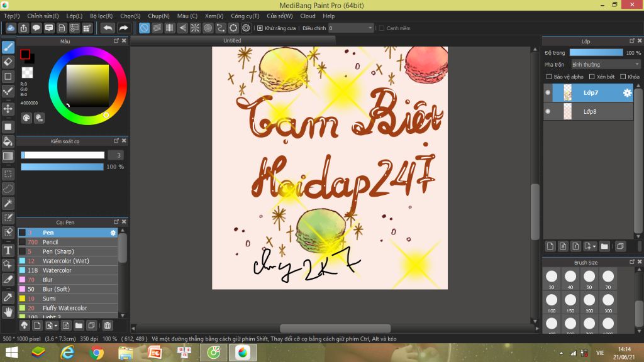The width and height of the screenshot is (644, 362).
Task: Enable parallel snap guide
Action: 157,28
